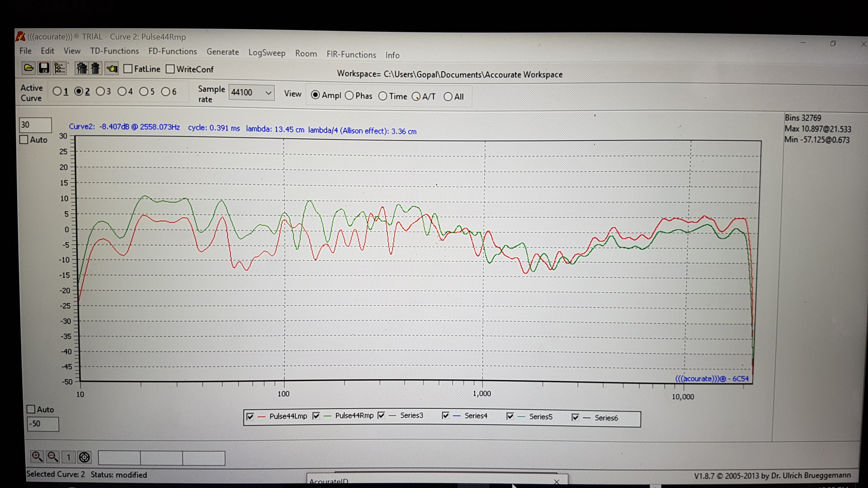868x488 pixels.
Task: Open the View menu
Action: (x=72, y=51)
